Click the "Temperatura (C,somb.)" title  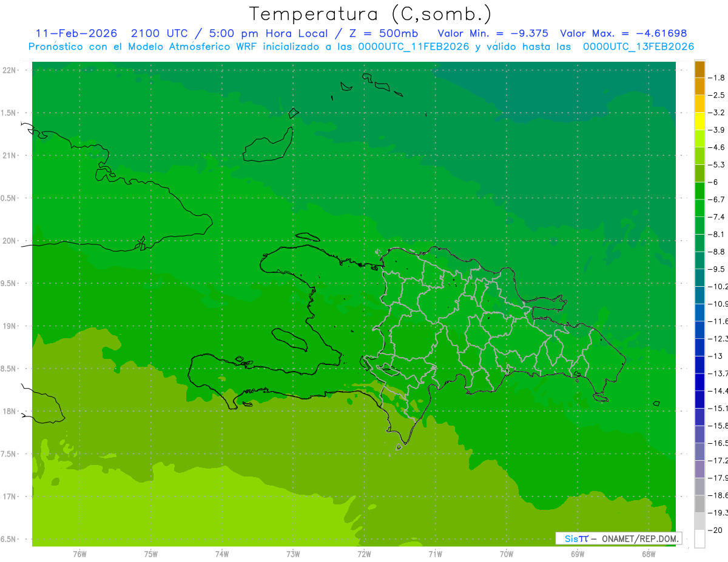(370, 15)
